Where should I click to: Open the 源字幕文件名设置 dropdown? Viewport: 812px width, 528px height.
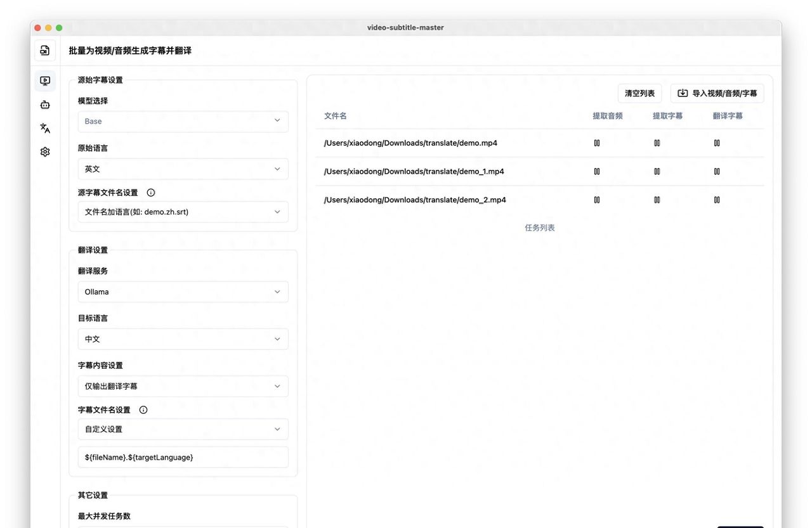click(x=183, y=212)
